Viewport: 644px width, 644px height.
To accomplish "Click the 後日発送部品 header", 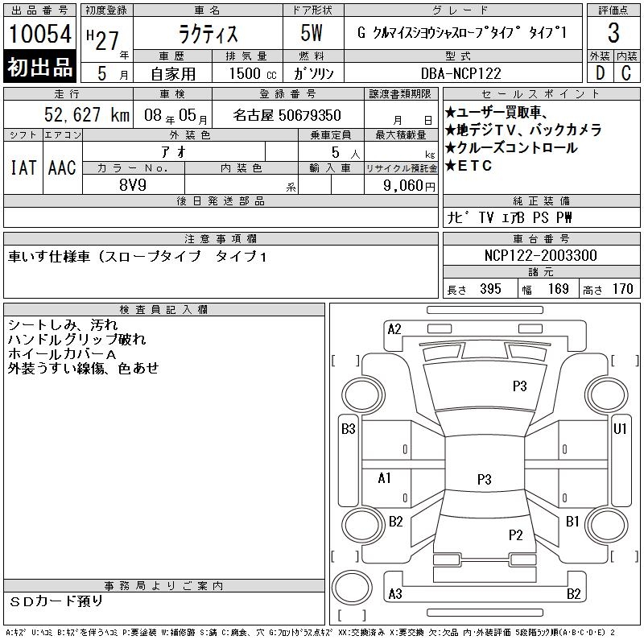I will click(x=221, y=200).
